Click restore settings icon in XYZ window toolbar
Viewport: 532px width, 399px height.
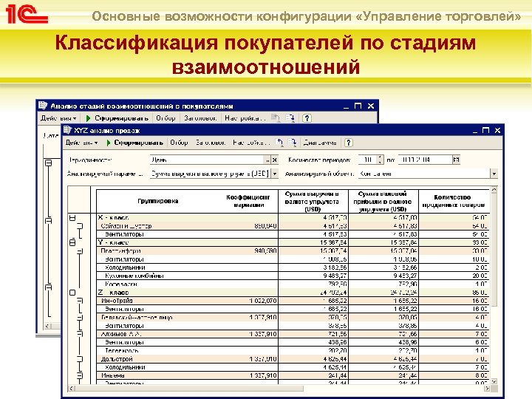click(x=279, y=143)
